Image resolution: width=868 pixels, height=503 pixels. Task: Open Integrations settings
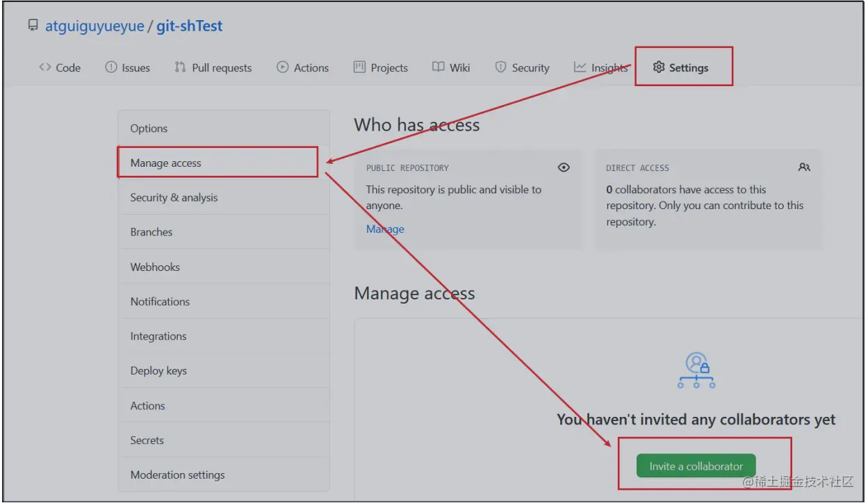click(x=224, y=336)
